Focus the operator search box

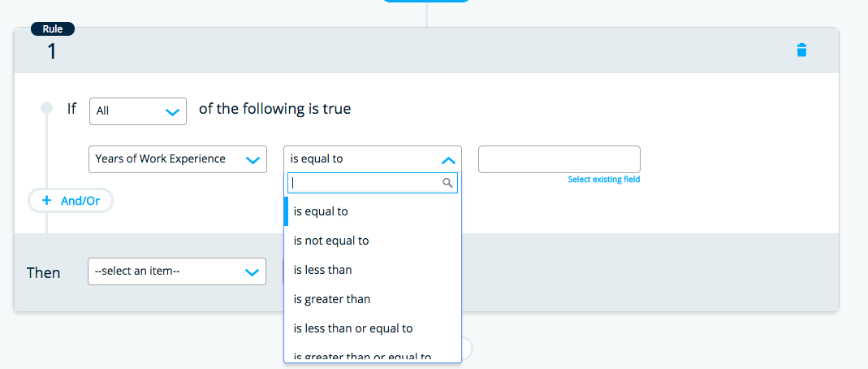[x=365, y=184]
